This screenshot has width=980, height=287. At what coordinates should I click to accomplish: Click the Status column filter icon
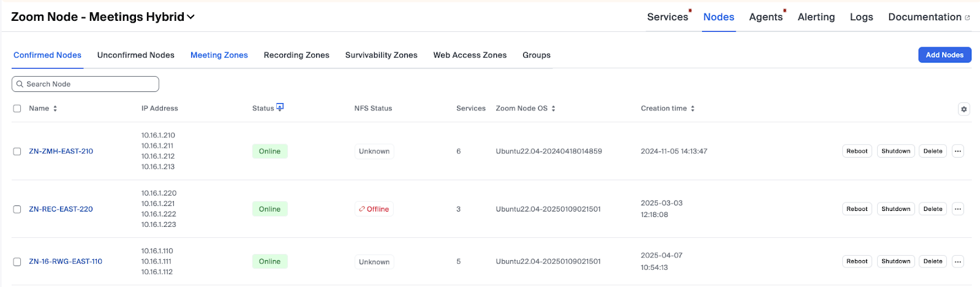[280, 107]
